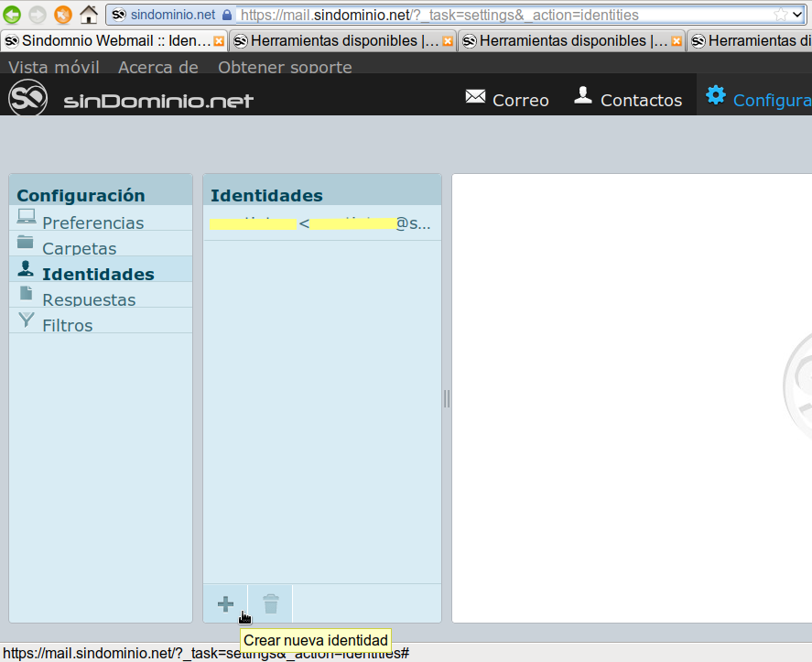Click the browser home icon
This screenshot has height=662, width=812.
tap(89, 15)
